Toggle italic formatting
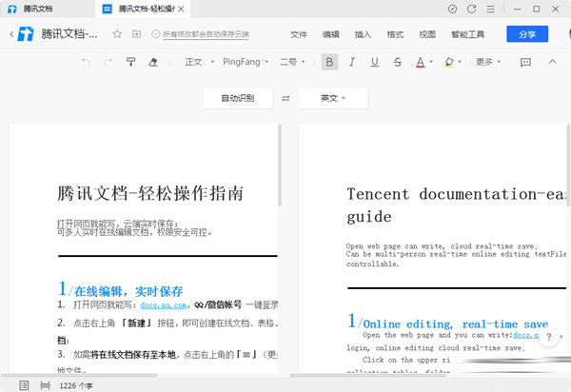The width and height of the screenshot is (571, 392). point(352,62)
